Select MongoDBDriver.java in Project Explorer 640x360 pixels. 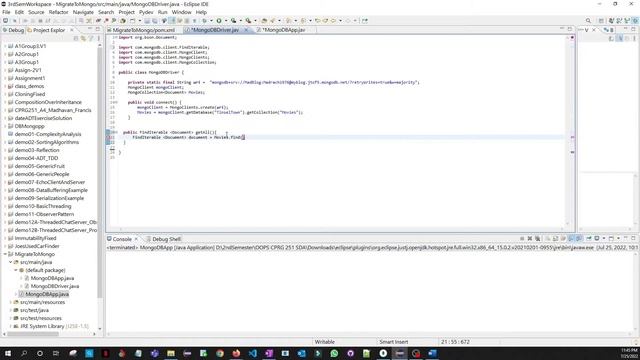pyautogui.click(x=55, y=286)
